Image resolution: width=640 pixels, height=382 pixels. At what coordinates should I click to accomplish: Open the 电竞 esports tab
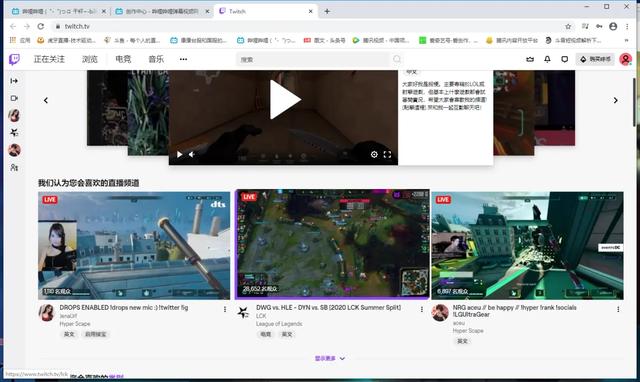[x=123, y=60]
